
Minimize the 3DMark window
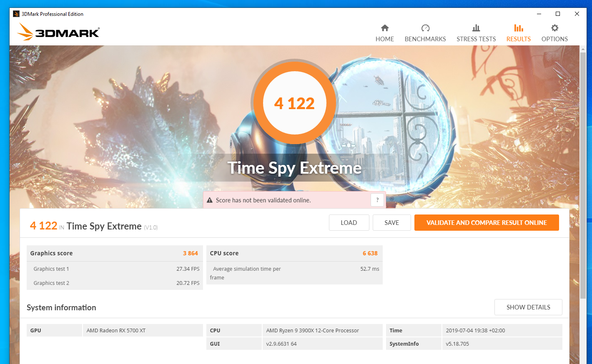[539, 14]
